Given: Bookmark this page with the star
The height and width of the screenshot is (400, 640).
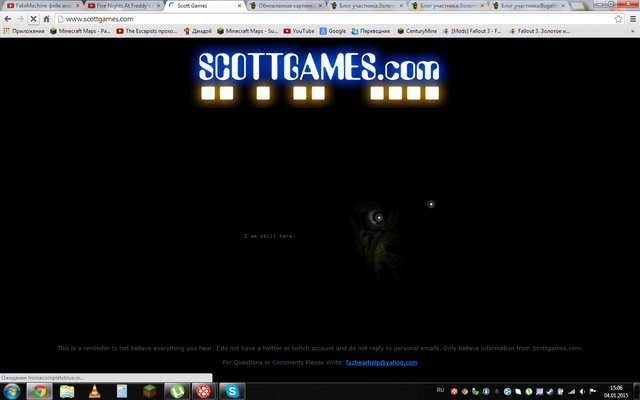Looking at the screenshot, I should [618, 19].
